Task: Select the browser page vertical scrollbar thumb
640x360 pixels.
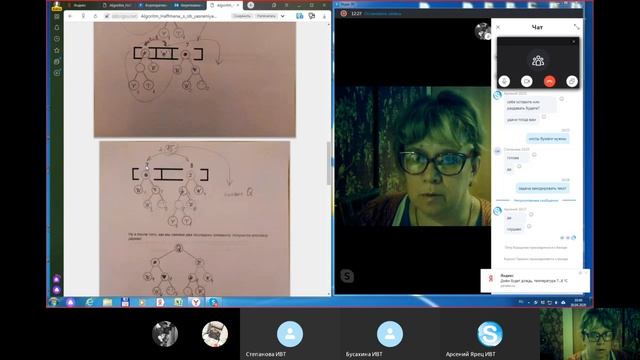Action: pos(328,163)
